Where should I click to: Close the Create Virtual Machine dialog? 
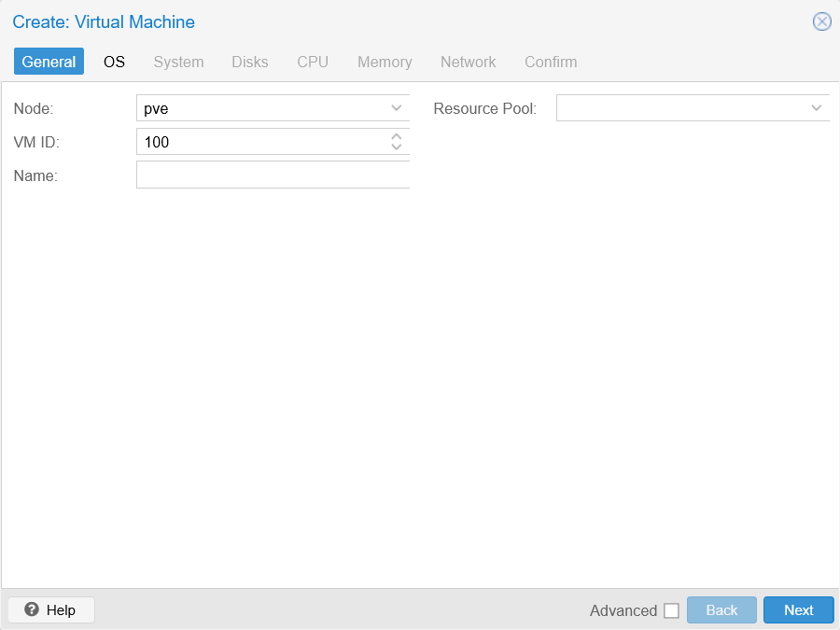click(821, 21)
